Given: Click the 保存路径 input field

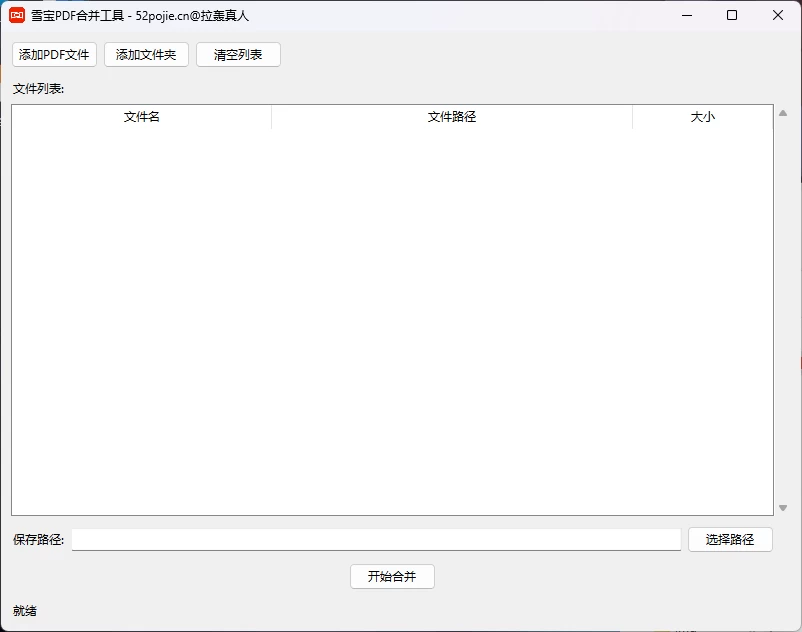Looking at the screenshot, I should coord(375,539).
